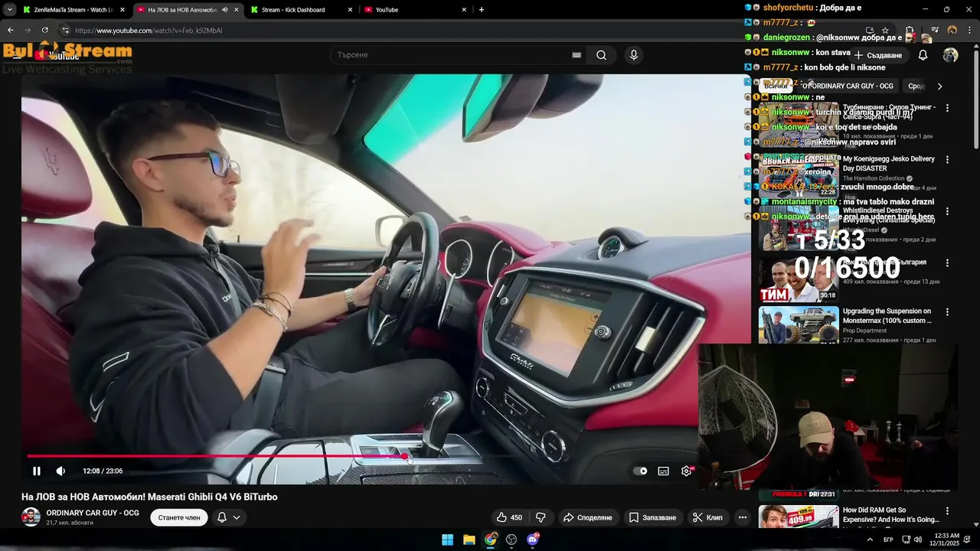Open a new browser tab
980x551 pixels.
click(x=481, y=10)
